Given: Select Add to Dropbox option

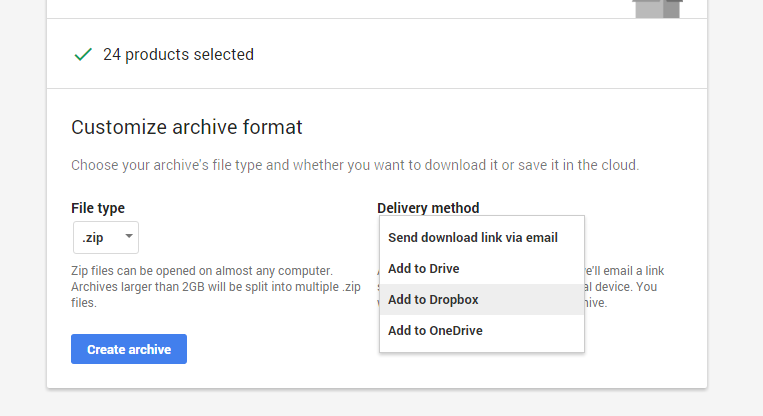Looking at the screenshot, I should point(433,300).
